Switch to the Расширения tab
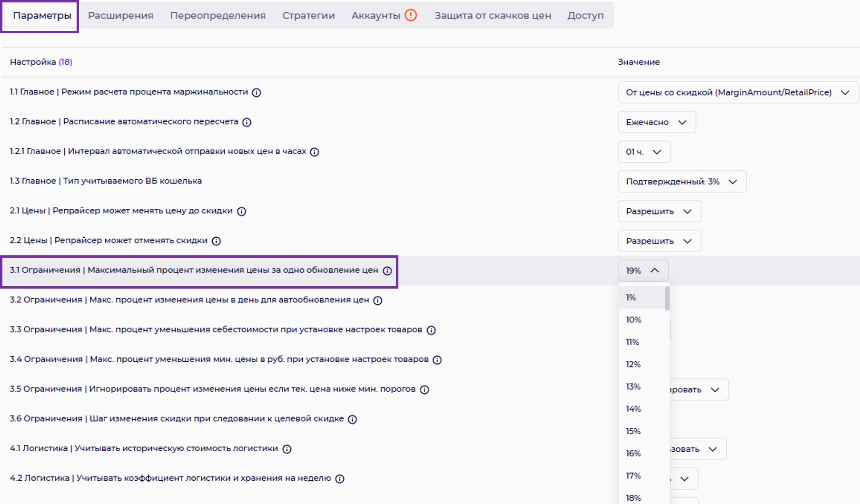The image size is (860, 504). click(120, 15)
